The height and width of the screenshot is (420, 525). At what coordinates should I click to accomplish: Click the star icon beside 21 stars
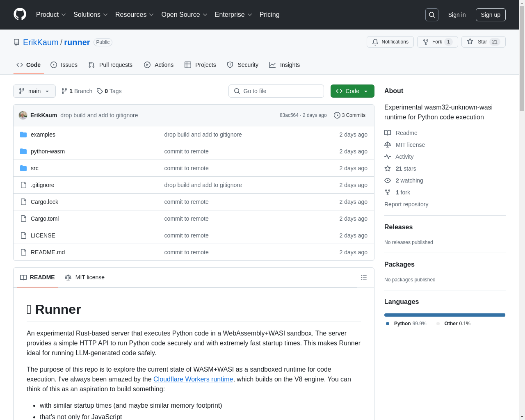(x=388, y=169)
